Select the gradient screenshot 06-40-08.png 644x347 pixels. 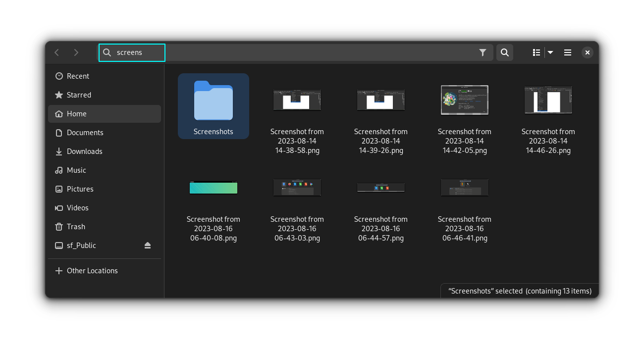tap(214, 188)
